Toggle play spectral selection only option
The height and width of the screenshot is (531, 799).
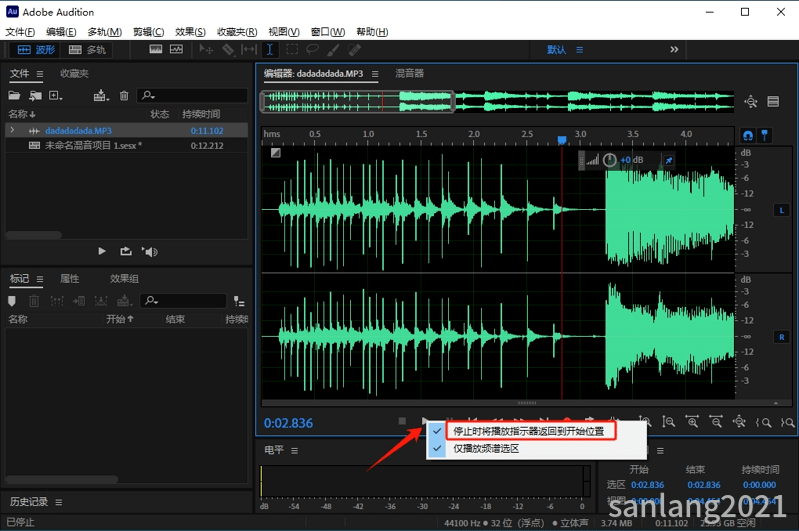point(486,448)
